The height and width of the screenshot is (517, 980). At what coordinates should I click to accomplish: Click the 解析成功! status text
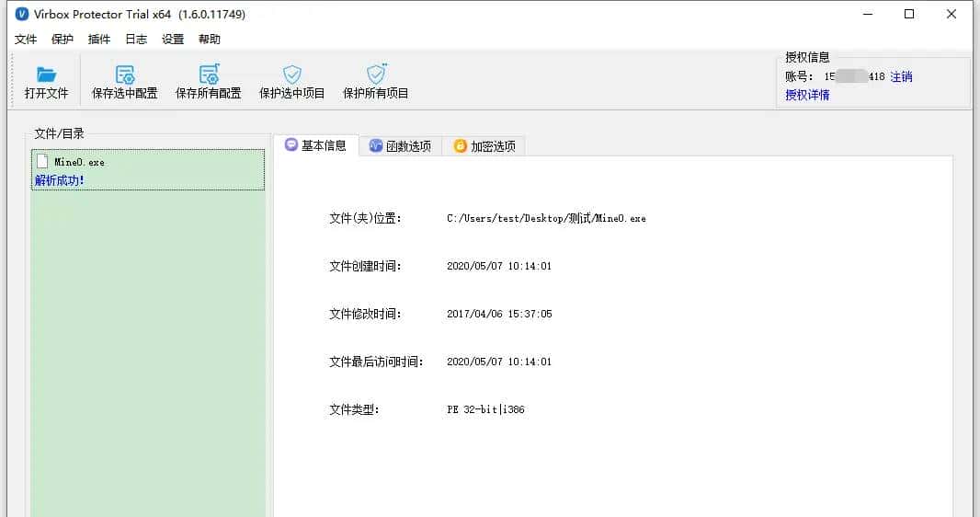coord(60,180)
